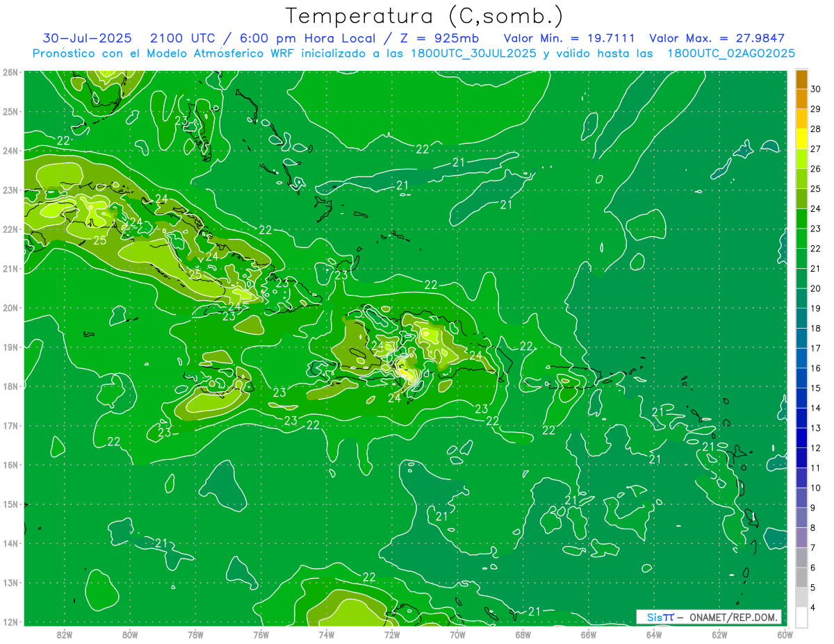Screen dimensions: 834x644
Task: Click initialization time "1800UTC_30JUL2025"
Action: [x=474, y=53]
